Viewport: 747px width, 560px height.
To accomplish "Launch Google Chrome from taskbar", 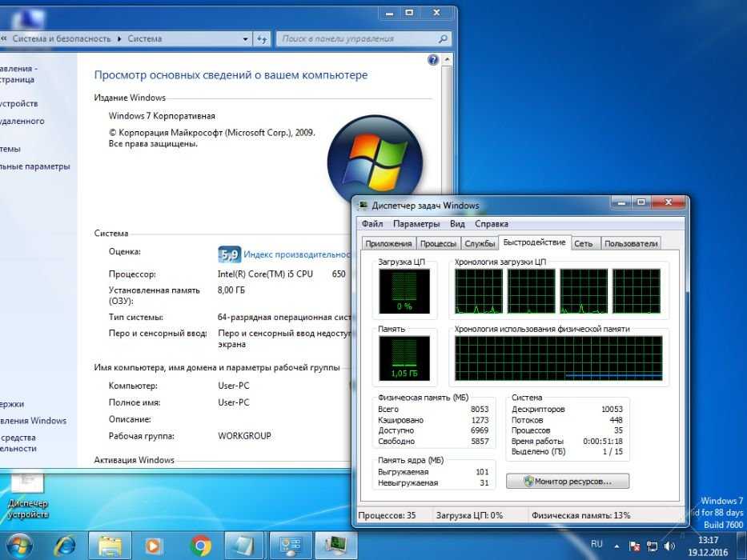I will [201, 546].
